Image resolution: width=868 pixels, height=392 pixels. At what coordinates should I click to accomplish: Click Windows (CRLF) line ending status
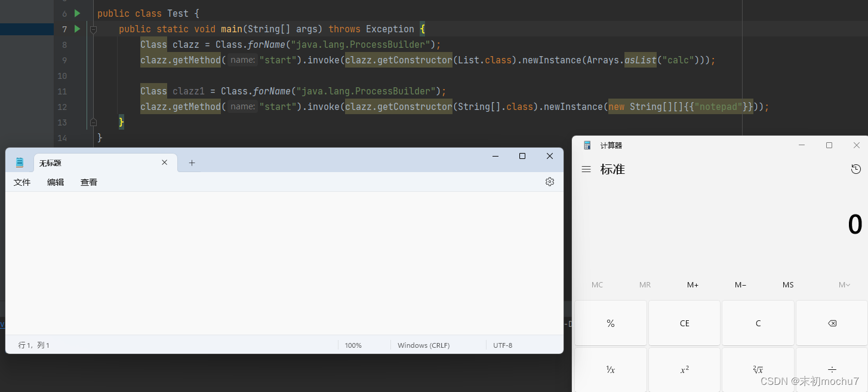(x=423, y=345)
